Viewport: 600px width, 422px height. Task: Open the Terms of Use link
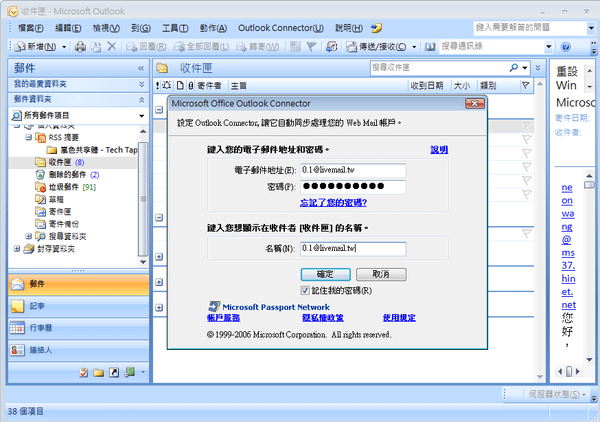point(399,318)
